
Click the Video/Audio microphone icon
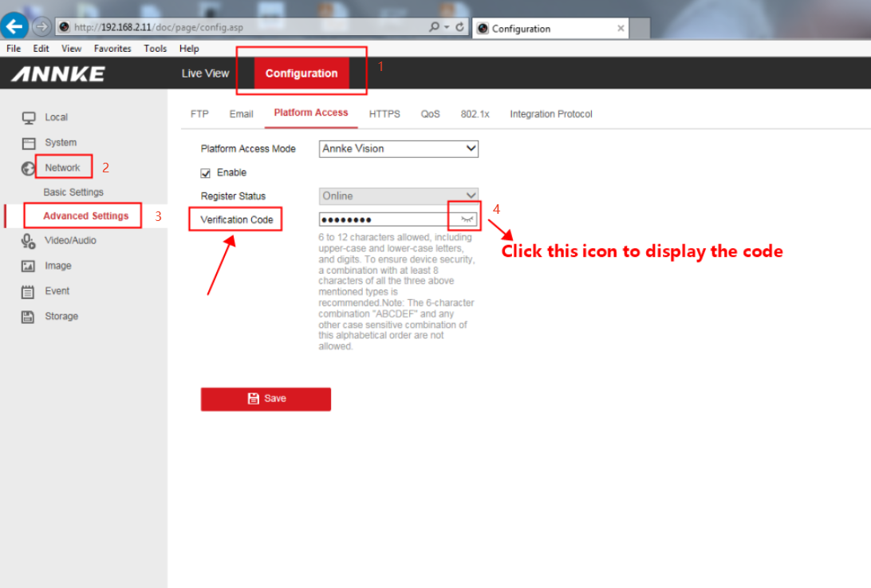click(29, 241)
